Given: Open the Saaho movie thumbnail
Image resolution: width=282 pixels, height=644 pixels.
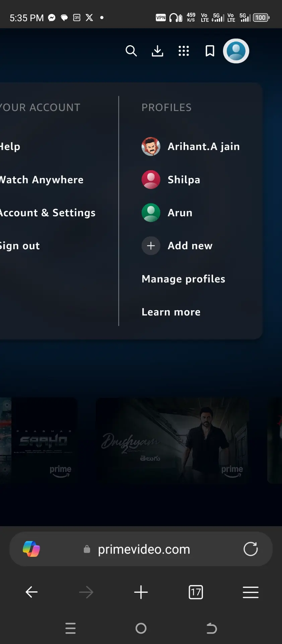Looking at the screenshot, I should pyautogui.click(x=39, y=440).
